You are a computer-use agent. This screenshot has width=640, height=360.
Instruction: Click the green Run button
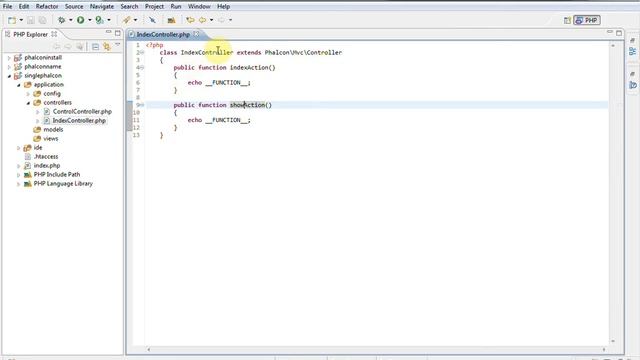point(81,20)
